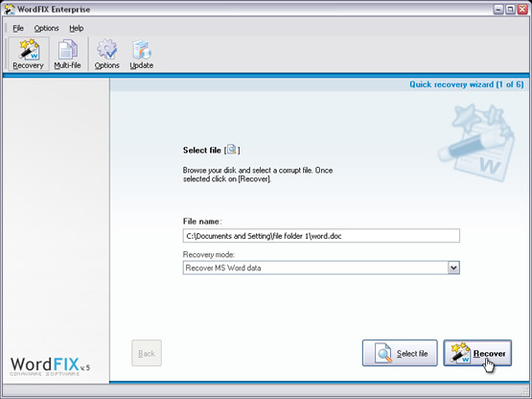
Task: Maximize the WordFIX Enterprise window
Action: point(510,10)
